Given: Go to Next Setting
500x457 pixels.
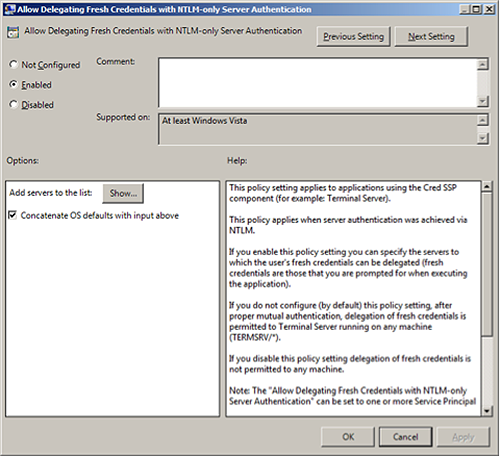Looking at the screenshot, I should [431, 36].
